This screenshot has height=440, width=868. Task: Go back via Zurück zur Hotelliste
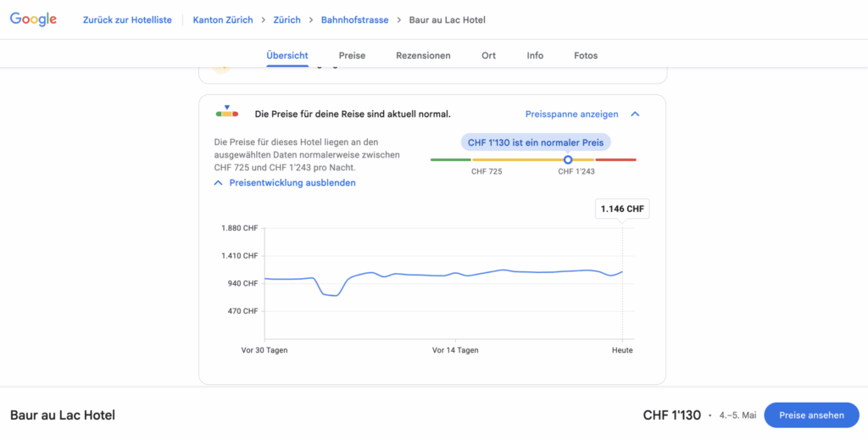(x=127, y=20)
